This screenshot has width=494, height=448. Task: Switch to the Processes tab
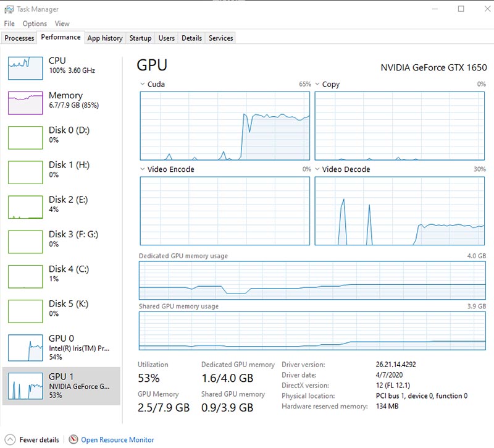[x=19, y=38]
